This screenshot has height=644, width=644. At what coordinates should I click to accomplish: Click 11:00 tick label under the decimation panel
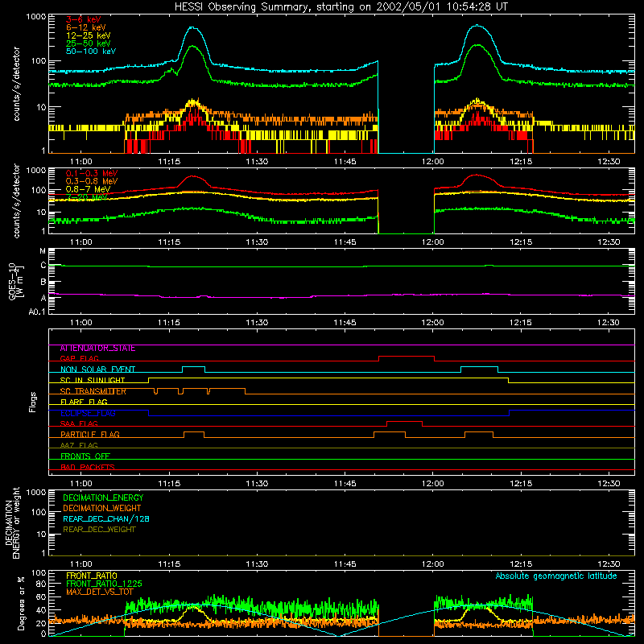(81, 564)
